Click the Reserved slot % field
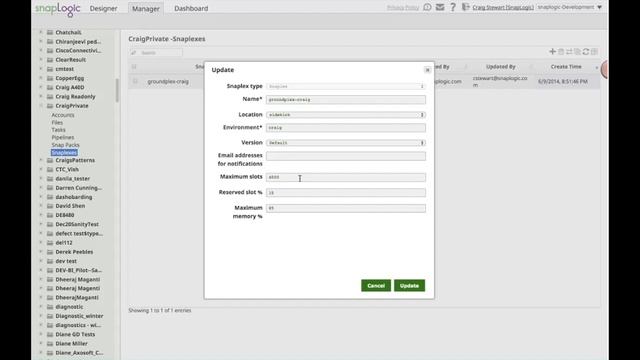 point(346,193)
